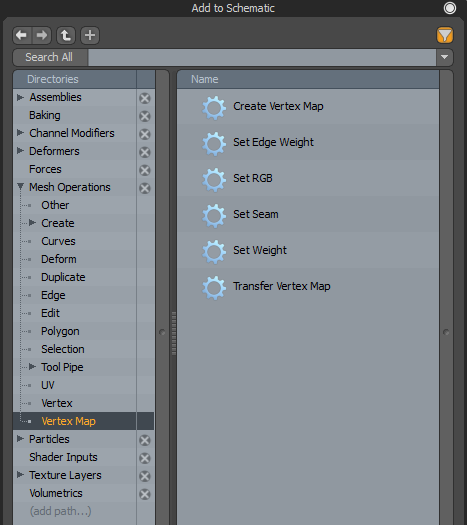Image resolution: width=467 pixels, height=525 pixels.
Task: Click inside the Search All input field
Action: point(262,57)
